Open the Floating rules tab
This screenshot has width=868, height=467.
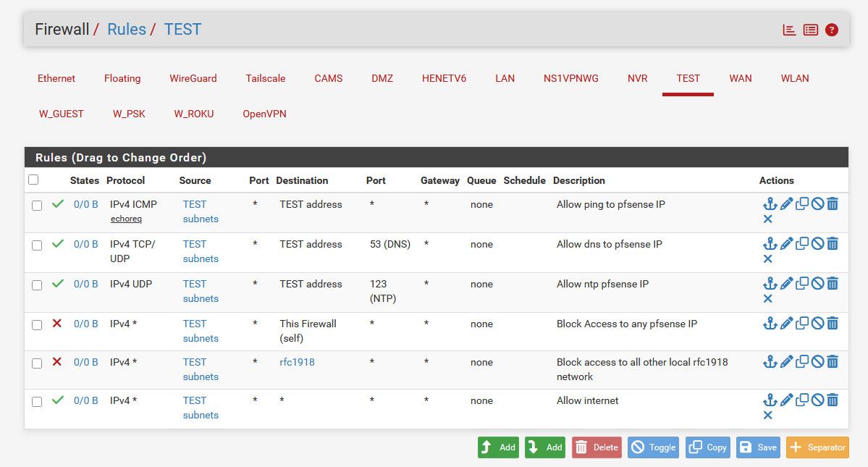[x=122, y=78]
